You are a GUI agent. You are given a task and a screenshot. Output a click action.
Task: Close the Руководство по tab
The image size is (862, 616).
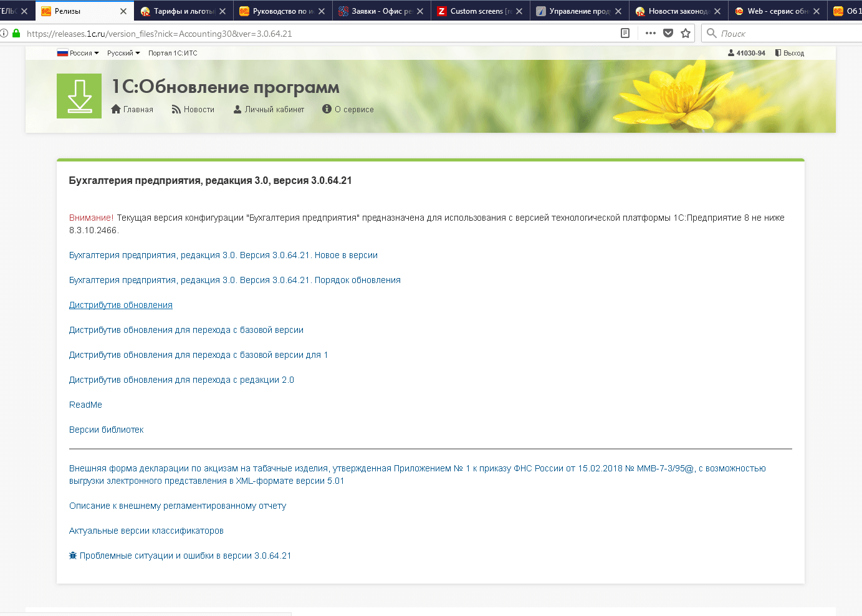click(x=322, y=11)
